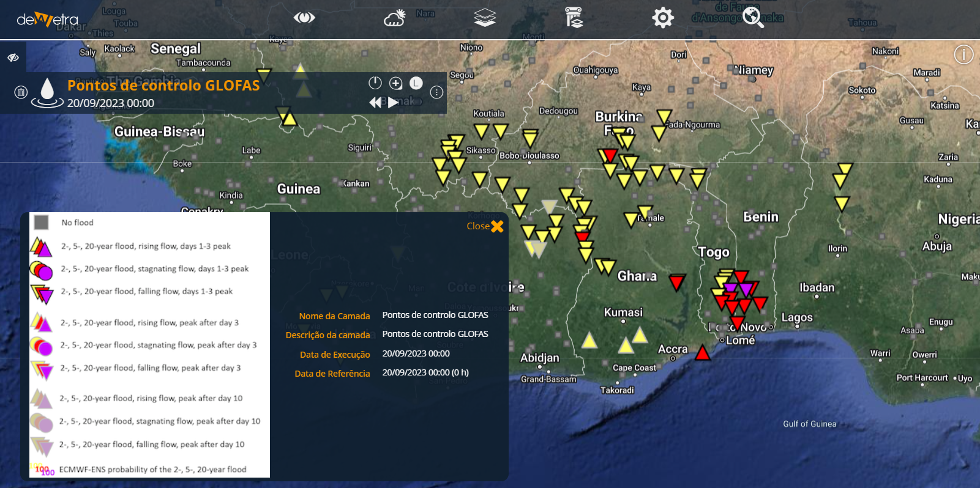980x488 pixels.
Task: Click legend row 'rising flow, days 1-3 peak'
Action: pos(146,246)
